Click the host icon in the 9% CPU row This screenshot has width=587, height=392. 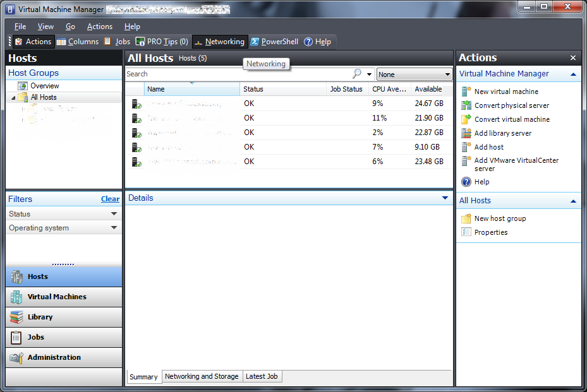click(x=136, y=104)
